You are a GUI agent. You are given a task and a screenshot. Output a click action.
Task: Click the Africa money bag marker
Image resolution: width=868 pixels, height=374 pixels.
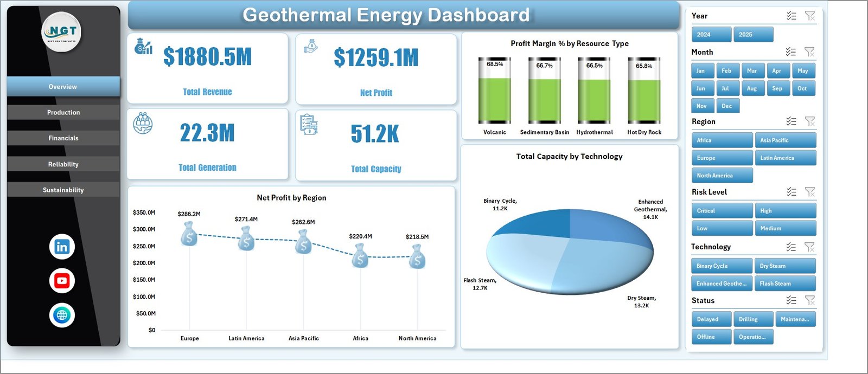click(360, 255)
